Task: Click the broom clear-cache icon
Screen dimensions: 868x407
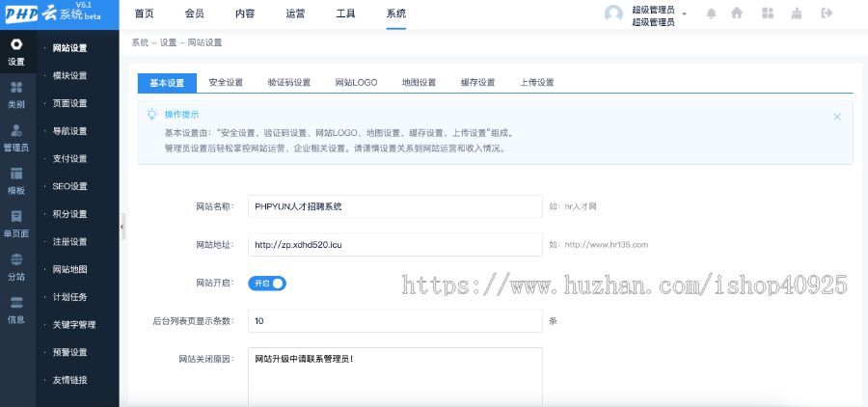Action: coord(796,14)
